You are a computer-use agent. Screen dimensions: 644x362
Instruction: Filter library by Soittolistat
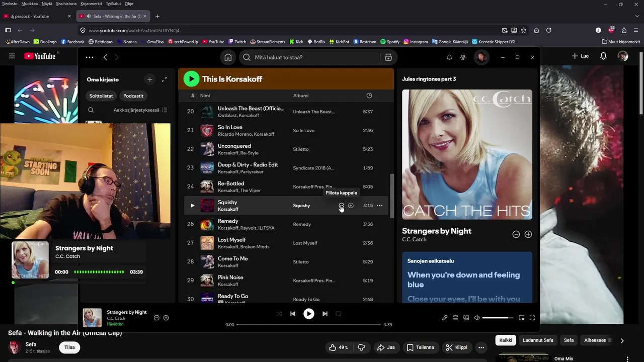click(101, 96)
